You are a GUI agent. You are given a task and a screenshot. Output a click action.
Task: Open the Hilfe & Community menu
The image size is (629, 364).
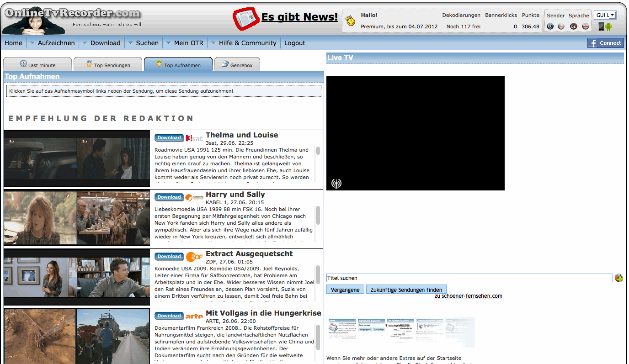coord(247,43)
